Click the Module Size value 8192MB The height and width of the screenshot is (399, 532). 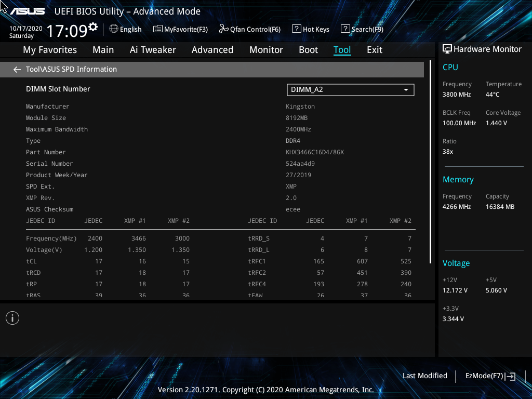coord(297,118)
